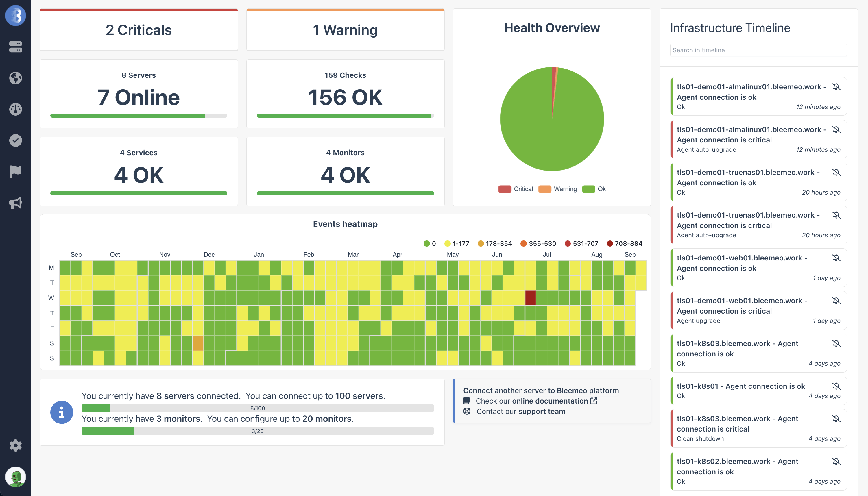Mute k8s03 'connection is ok' event bell
868x496 pixels.
tap(836, 343)
